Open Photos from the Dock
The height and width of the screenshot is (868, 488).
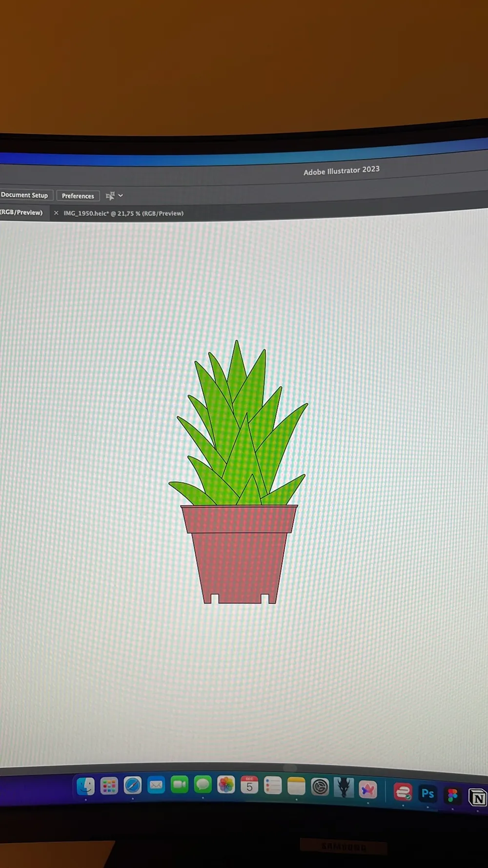pos(226,785)
